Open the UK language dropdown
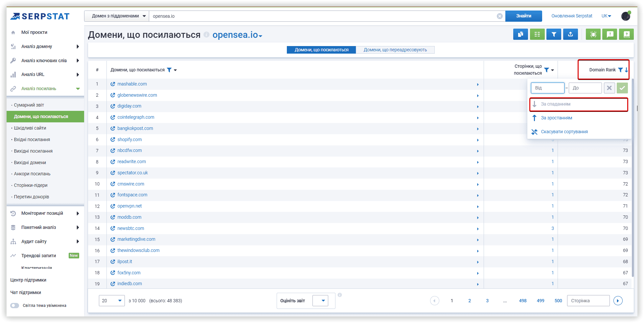This screenshot has height=323, width=644. click(606, 16)
